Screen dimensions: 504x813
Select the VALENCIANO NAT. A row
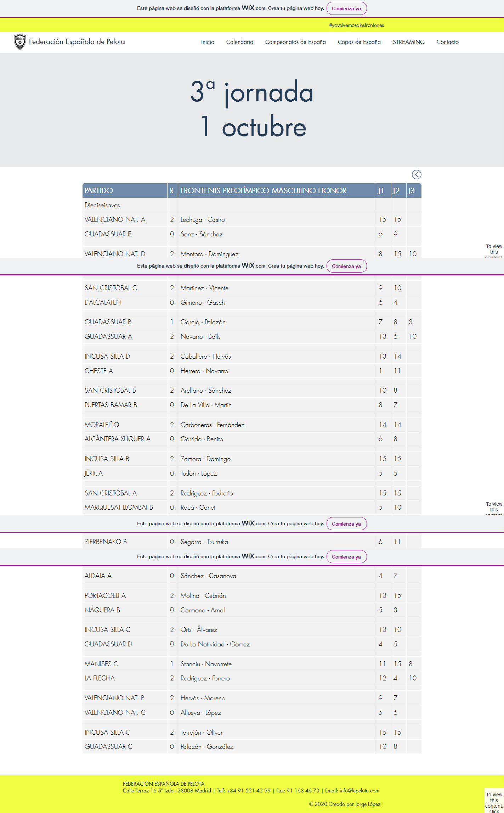(x=115, y=220)
